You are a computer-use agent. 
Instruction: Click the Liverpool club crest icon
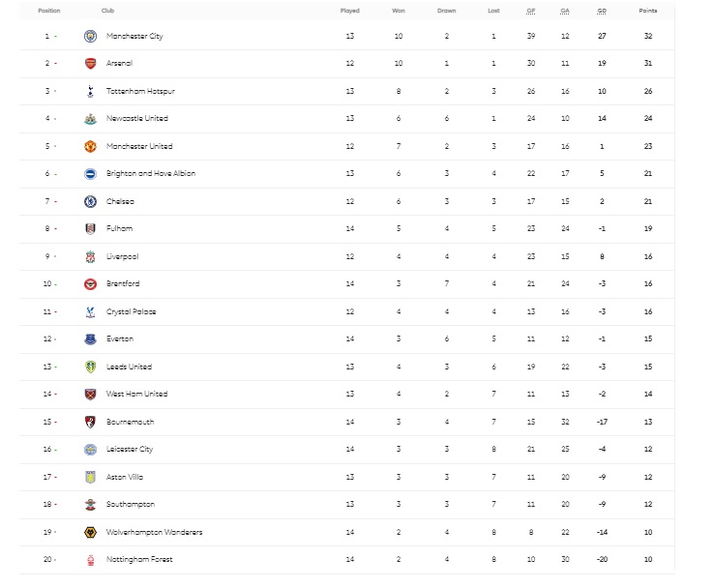[90, 256]
